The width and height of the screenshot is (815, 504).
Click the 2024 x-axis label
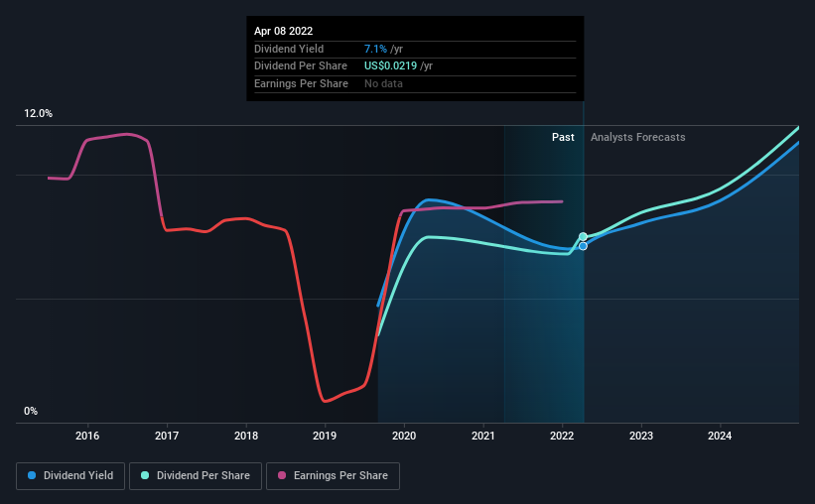pos(720,436)
